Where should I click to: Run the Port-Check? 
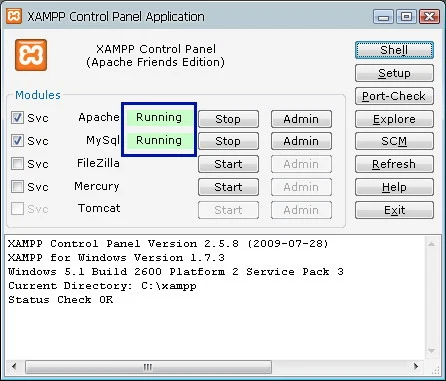[x=394, y=96]
